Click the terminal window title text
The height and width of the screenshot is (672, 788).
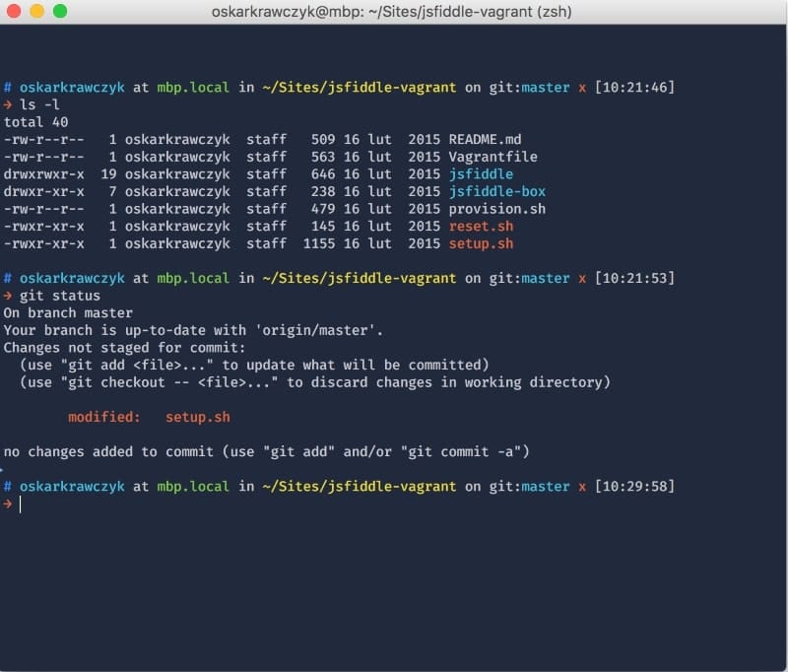391,12
